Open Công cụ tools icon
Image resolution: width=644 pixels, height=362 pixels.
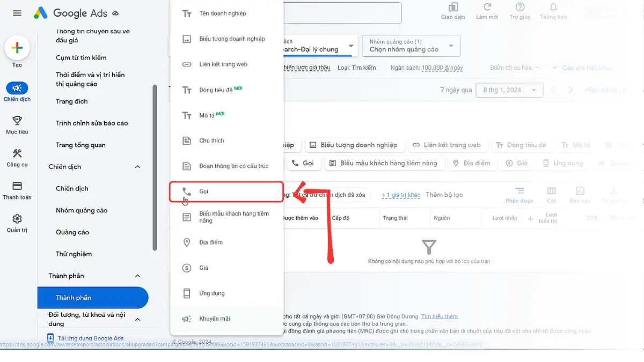(17, 153)
